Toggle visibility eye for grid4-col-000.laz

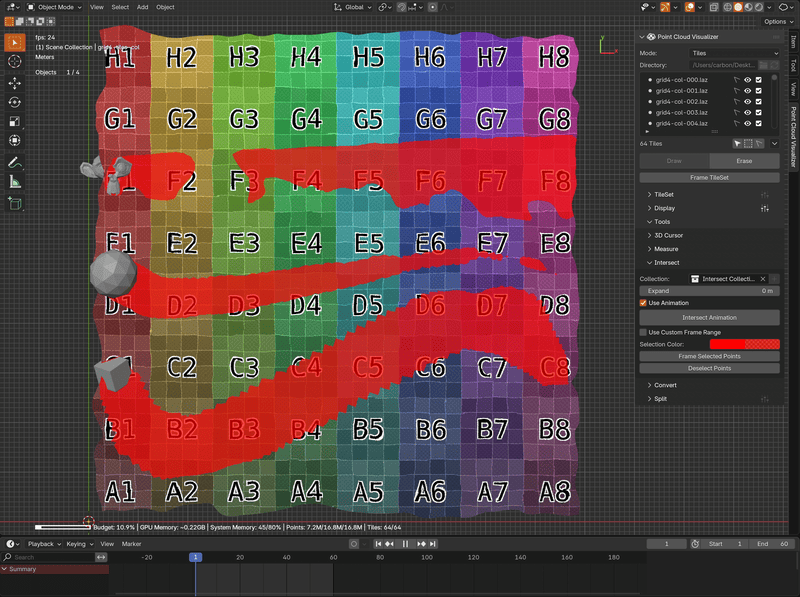pos(747,80)
